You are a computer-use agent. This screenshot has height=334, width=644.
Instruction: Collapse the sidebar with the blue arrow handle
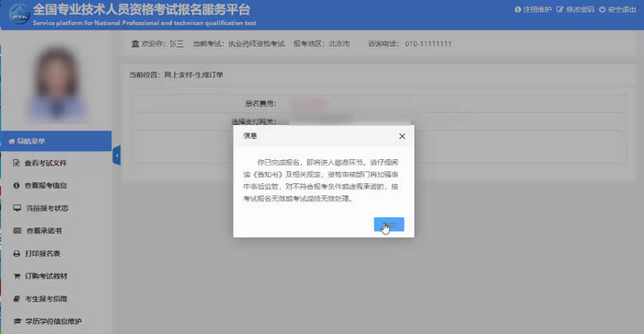[117, 155]
